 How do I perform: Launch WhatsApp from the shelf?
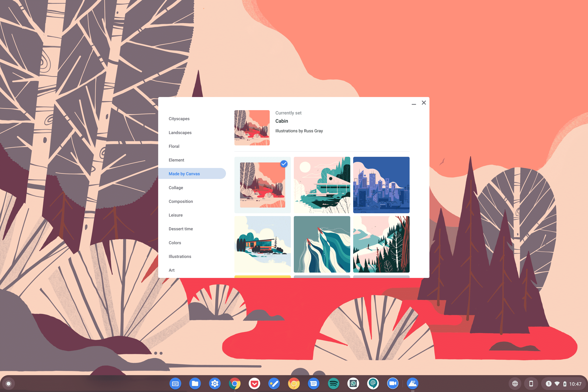pos(353,383)
